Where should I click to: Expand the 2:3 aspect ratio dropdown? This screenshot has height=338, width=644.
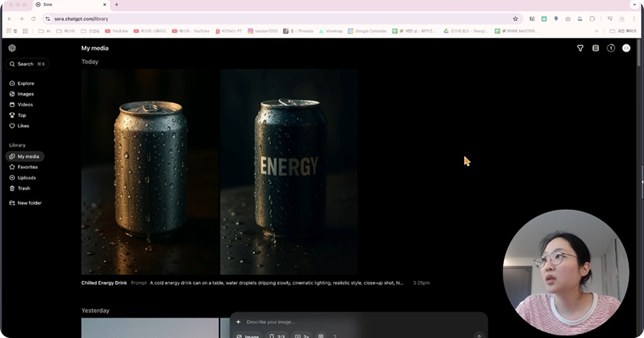point(278,336)
